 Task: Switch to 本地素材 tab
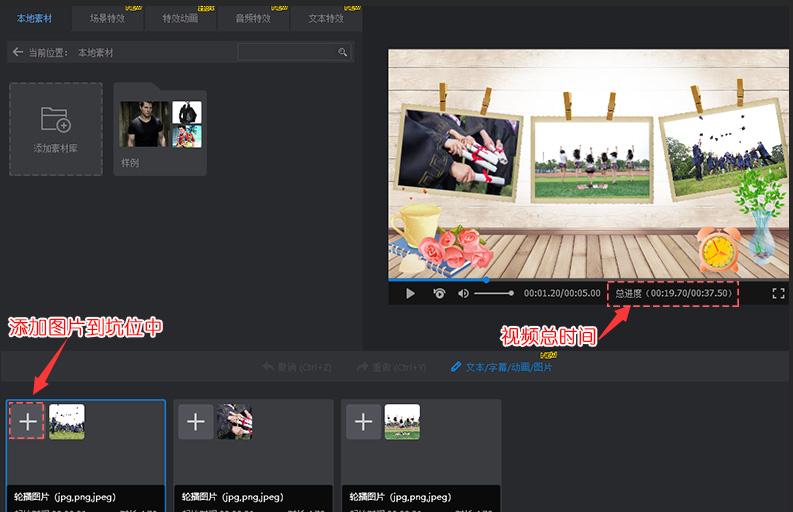point(36,18)
